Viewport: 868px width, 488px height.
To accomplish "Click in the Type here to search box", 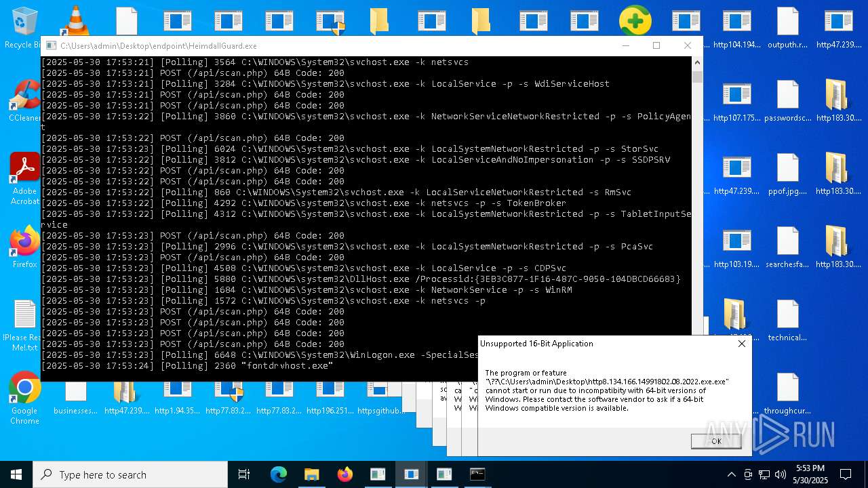I will click(x=130, y=474).
